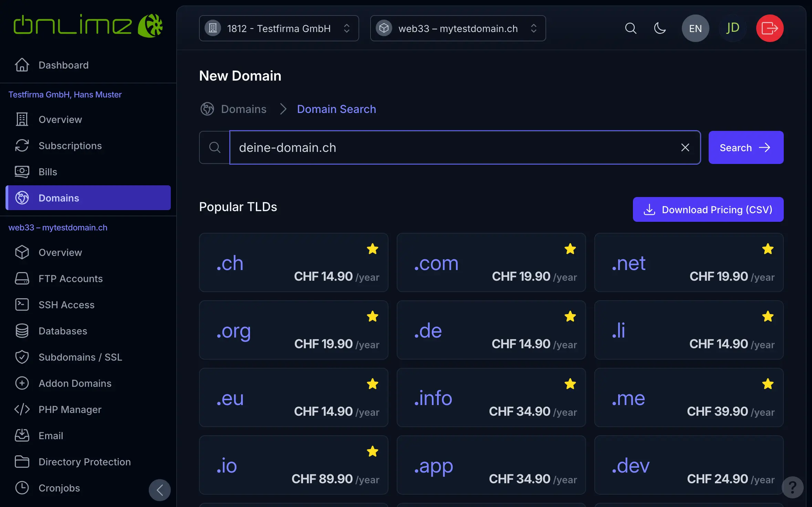Viewport: 812px width, 507px height.
Task: Switch language via EN button
Action: 695,28
